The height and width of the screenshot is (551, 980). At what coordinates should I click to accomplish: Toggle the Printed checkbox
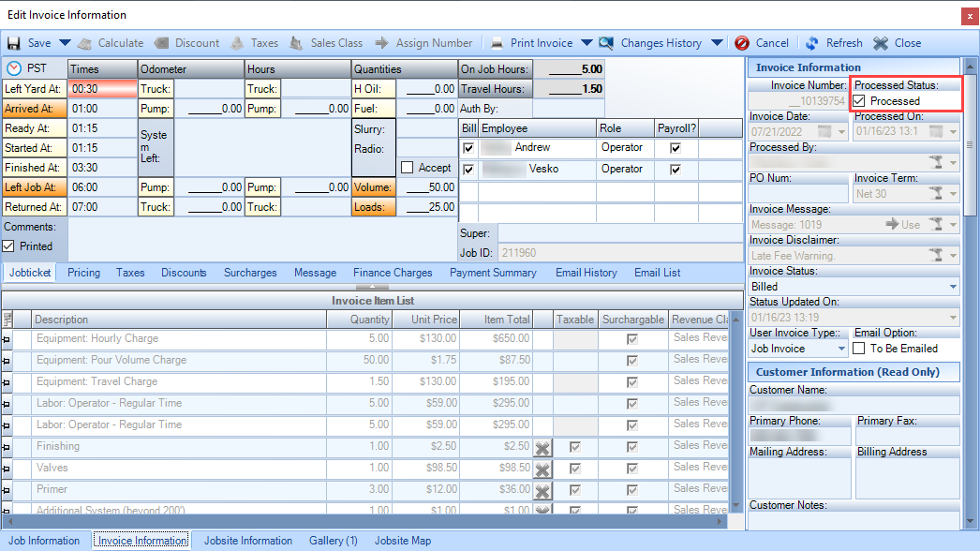coord(8,246)
